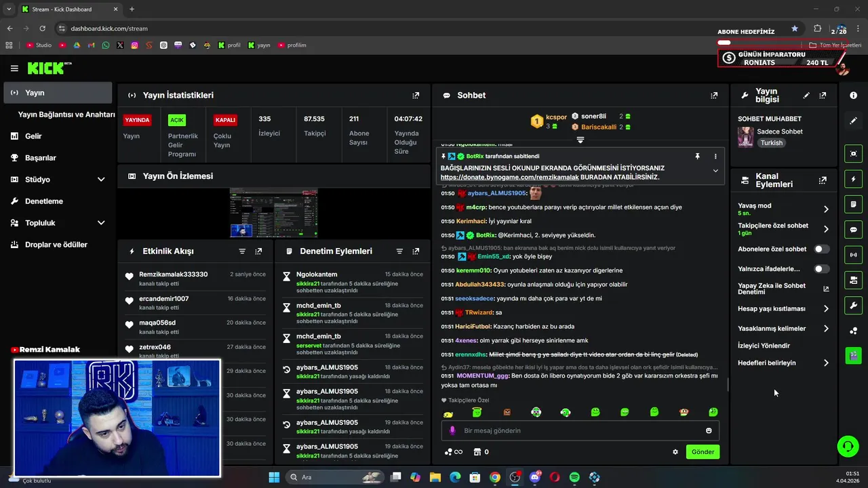Toggle the wrench widget in right toolbar
868x488 pixels.
[x=854, y=306]
